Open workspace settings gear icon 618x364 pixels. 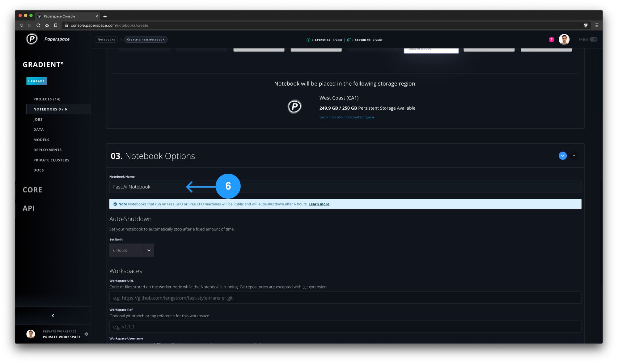[86, 334]
